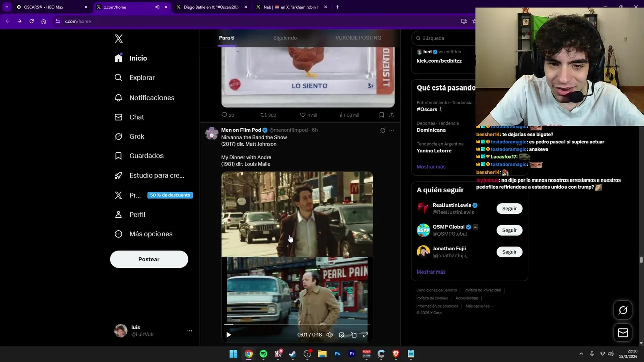The height and width of the screenshot is (362, 644).
Task: Open Condiciones de Servicio link
Action: point(437,290)
